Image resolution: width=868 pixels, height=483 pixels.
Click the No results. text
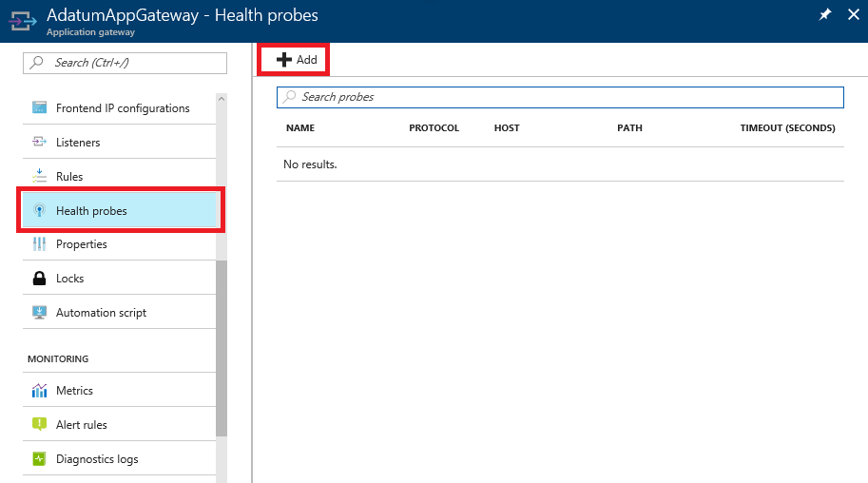(x=310, y=164)
